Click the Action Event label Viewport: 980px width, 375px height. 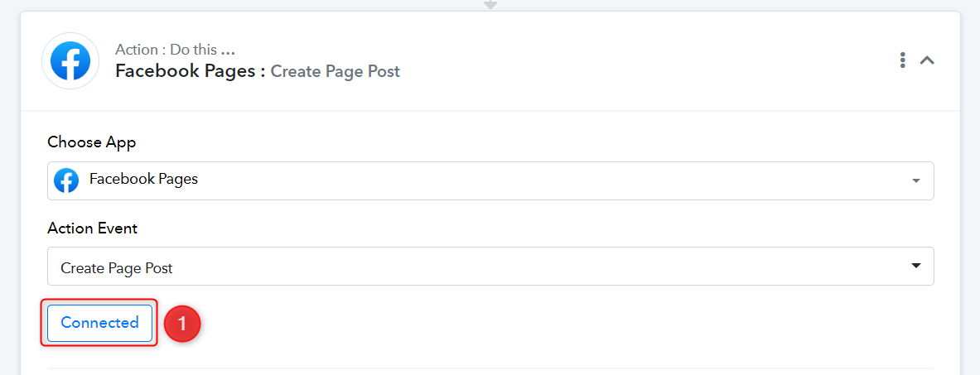pos(93,228)
